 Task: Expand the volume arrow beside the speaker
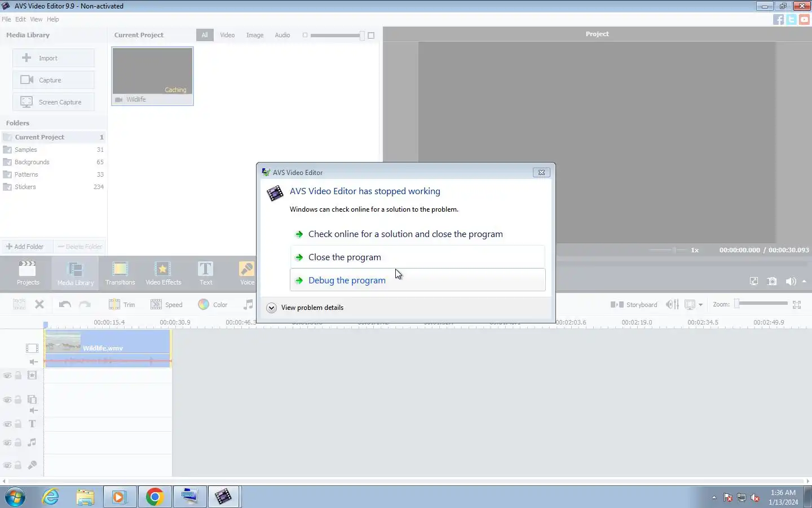click(x=804, y=281)
